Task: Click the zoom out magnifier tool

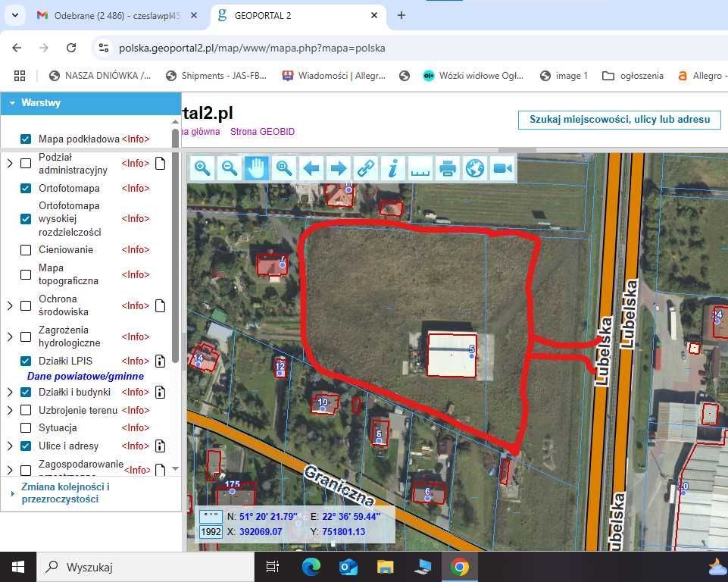Action: (229, 168)
